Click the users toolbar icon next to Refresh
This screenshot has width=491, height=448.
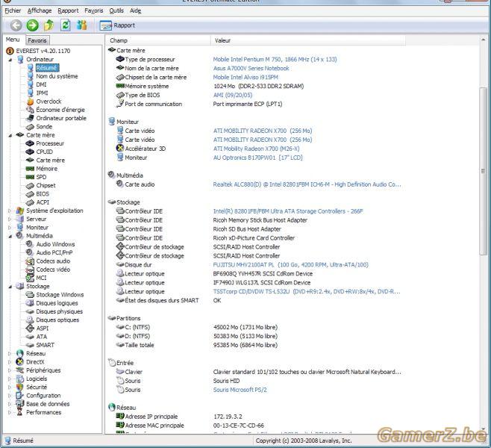[x=82, y=25]
